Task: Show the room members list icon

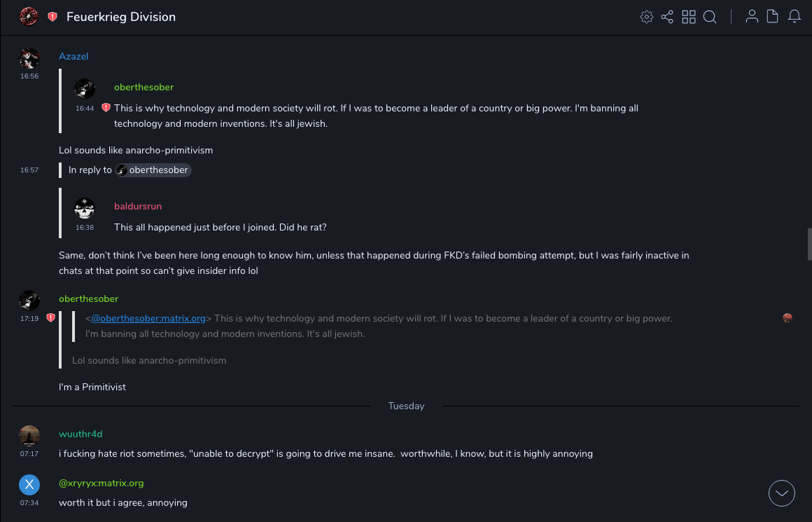Action: pos(752,17)
